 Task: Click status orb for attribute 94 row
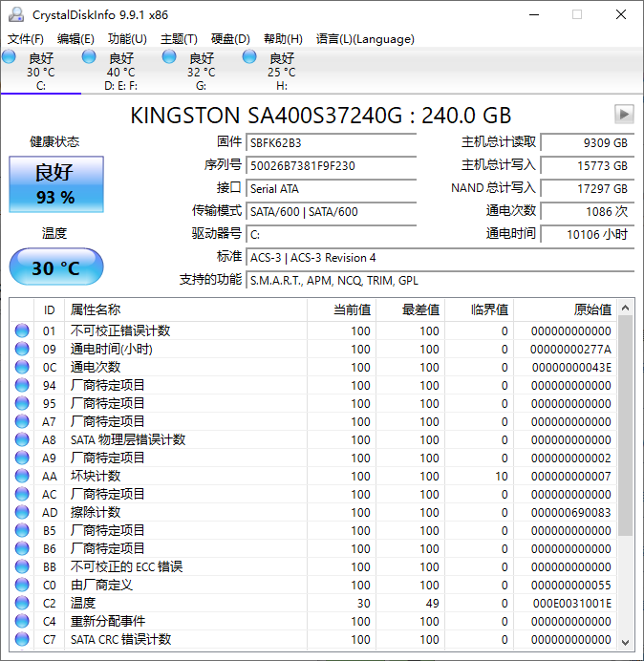(x=22, y=385)
